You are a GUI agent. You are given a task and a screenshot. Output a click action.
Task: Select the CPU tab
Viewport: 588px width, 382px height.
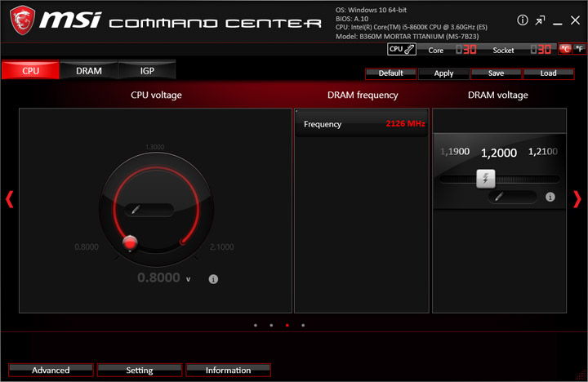(x=30, y=70)
